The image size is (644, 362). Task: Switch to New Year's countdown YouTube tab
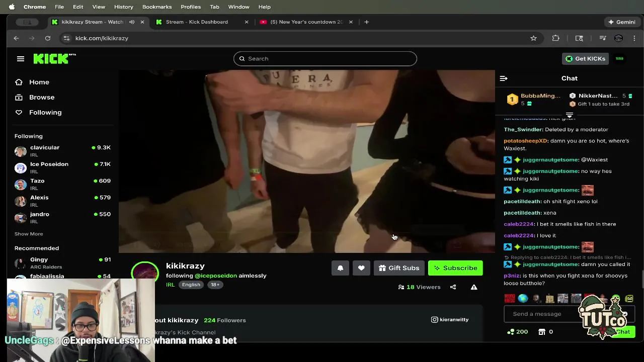tap(307, 22)
